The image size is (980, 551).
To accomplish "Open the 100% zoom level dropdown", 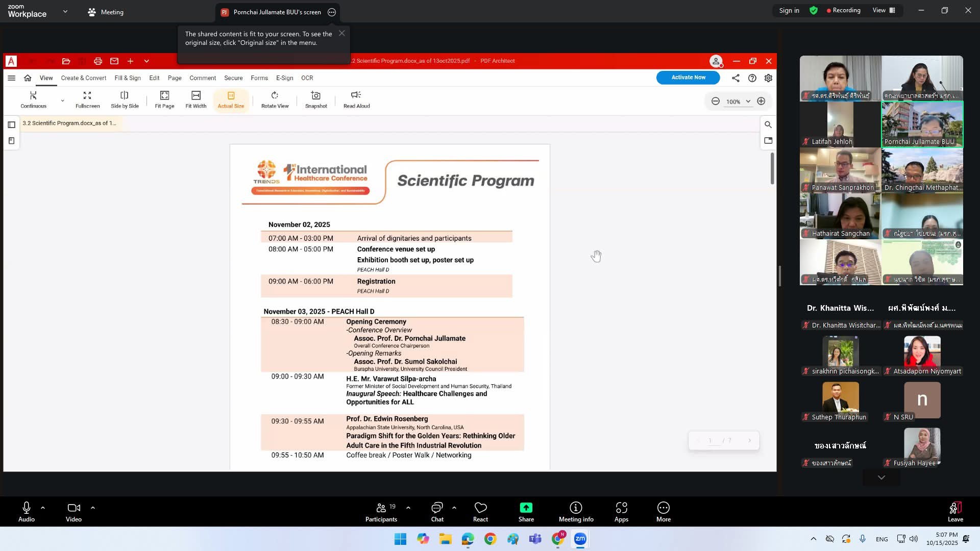I will click(748, 102).
